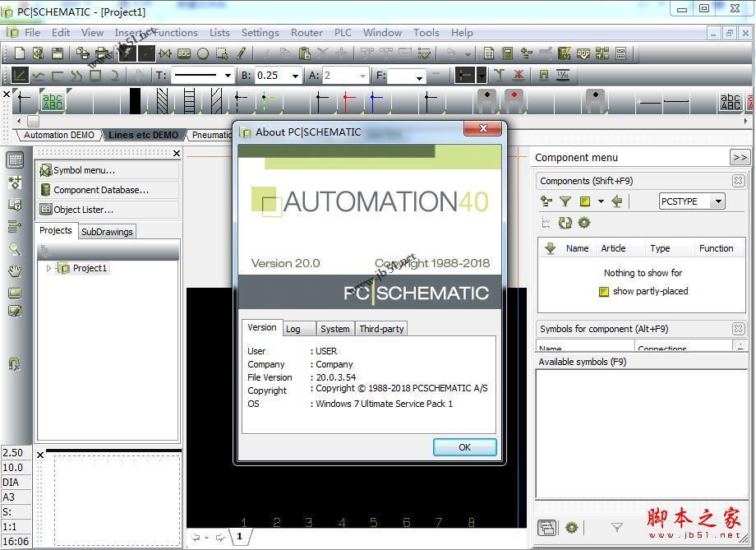Screen dimensions: 756x550
Task: Open the Object Lister... button
Action: tap(108, 210)
